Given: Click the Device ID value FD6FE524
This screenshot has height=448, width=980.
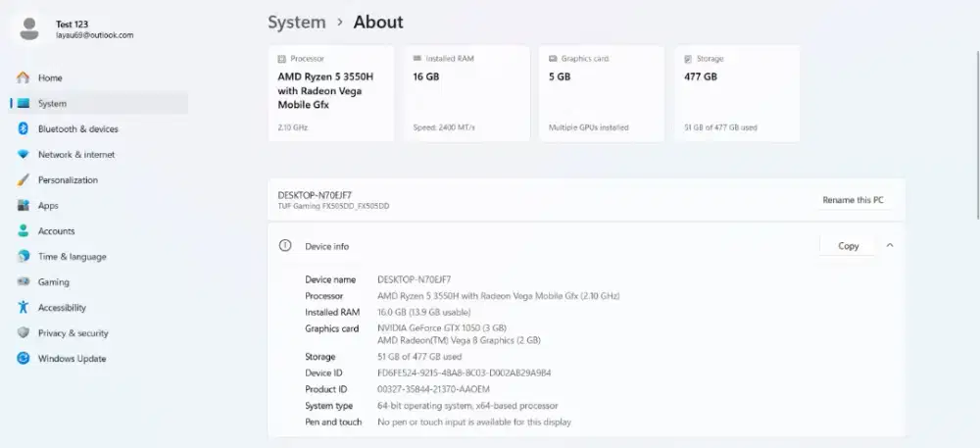Looking at the screenshot, I should tap(465, 373).
